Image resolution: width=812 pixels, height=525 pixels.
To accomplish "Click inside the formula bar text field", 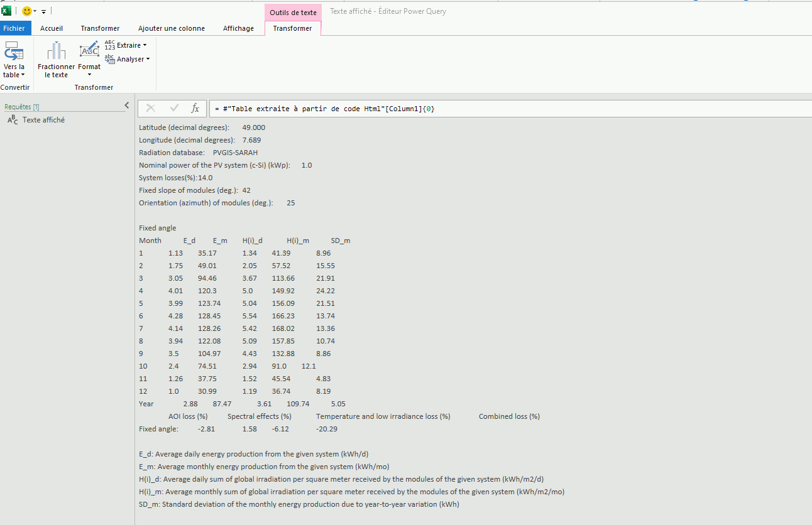I will click(x=503, y=109).
